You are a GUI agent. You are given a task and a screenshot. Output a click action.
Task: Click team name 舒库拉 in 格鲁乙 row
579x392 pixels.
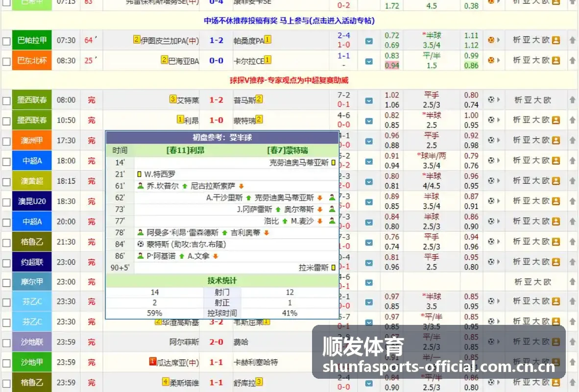[244, 383]
